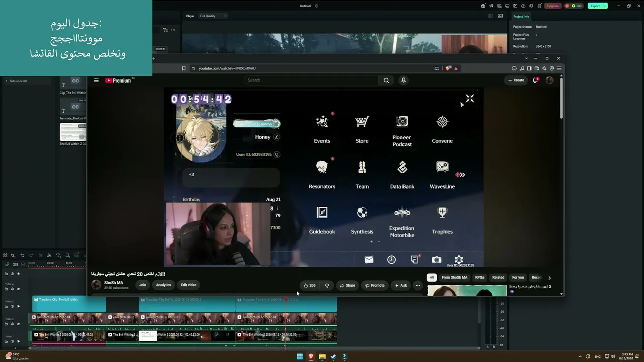This screenshot has height=362, width=644.
Task: Mute the Video 3 track speaker
Action: (12, 306)
